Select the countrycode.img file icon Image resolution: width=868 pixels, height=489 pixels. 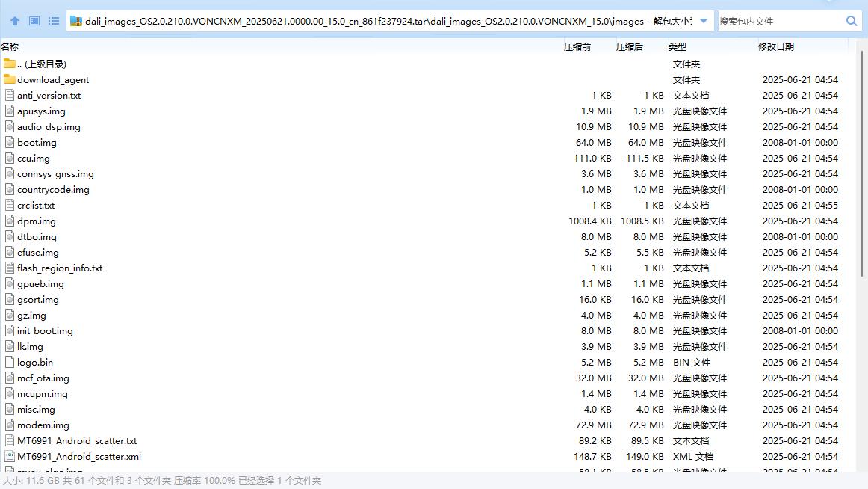click(10, 189)
